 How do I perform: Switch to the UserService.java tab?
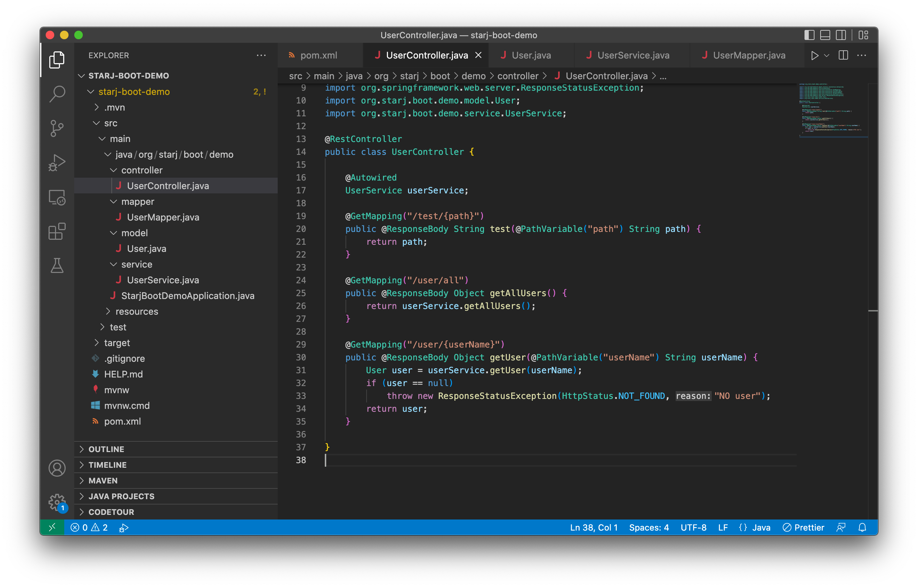coord(633,55)
